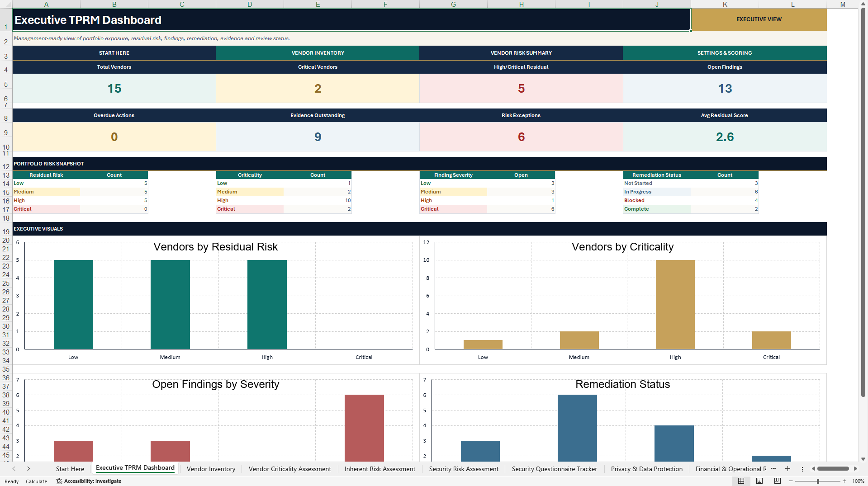This screenshot has width=868, height=486.
Task: Switch to Page Break Preview icon
Action: [778, 481]
